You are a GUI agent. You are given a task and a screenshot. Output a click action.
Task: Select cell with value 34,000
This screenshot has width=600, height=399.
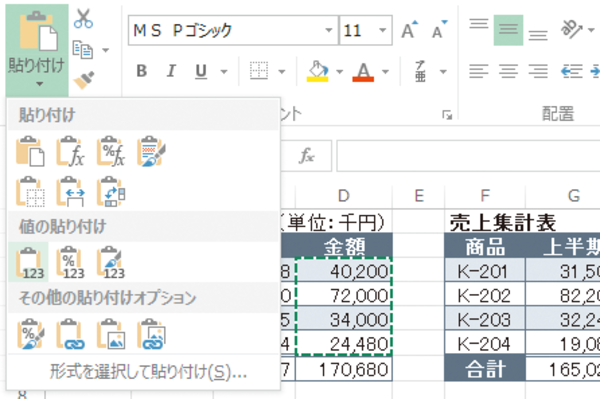pos(344,319)
